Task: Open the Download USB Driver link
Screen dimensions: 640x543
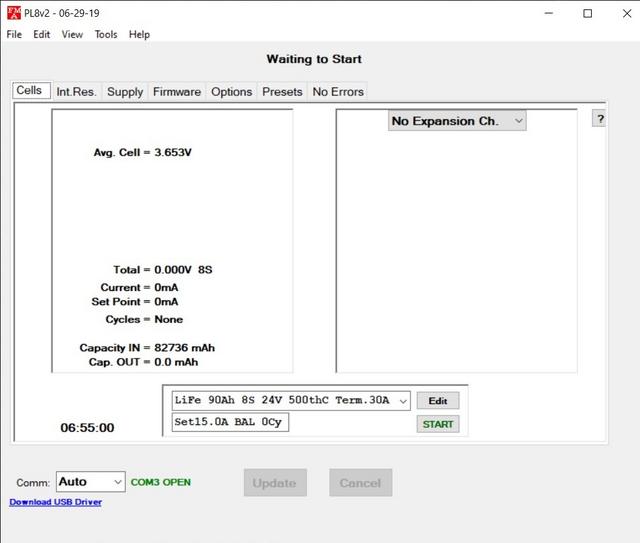Action: coord(56,502)
